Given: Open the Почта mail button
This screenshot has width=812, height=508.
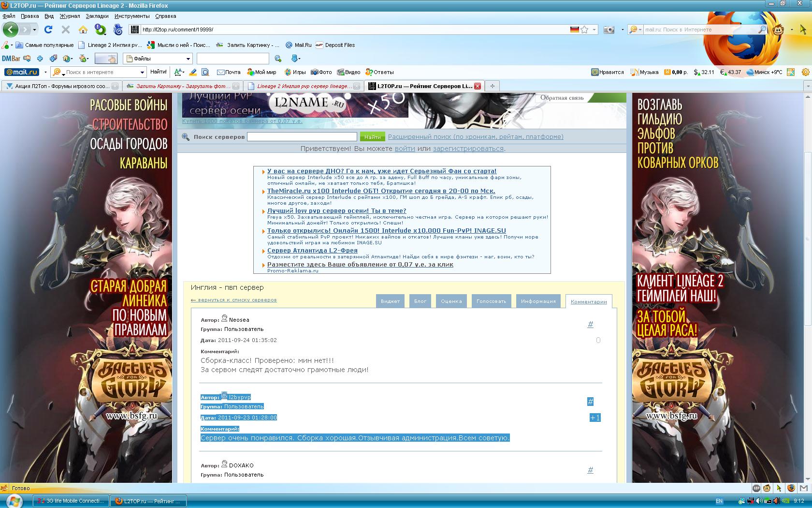Looking at the screenshot, I should click(228, 72).
